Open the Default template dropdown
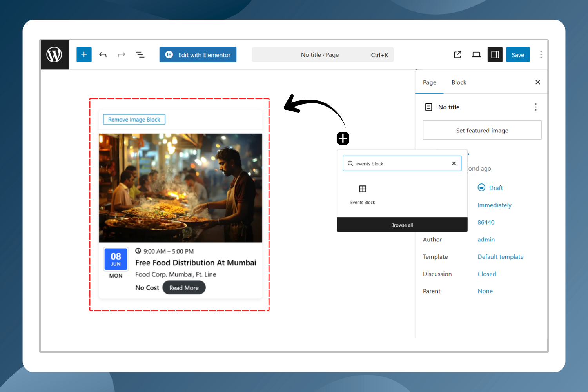This screenshot has width=588, height=392. 500,257
